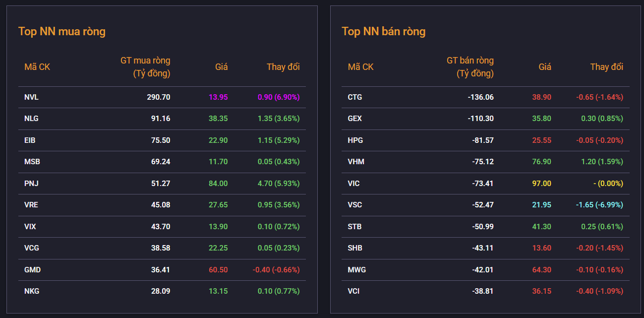Click NLG price 38.35
The height and width of the screenshot is (318, 644).
coord(218,119)
